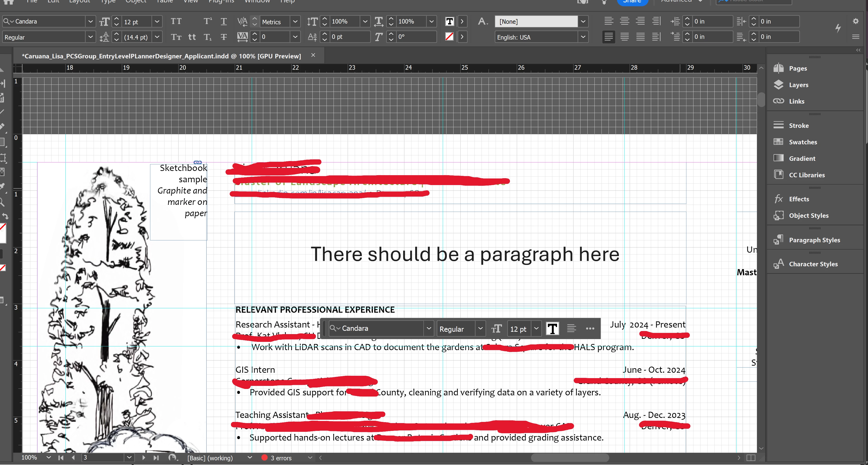Click the text fill color swatch
The image size is (868, 465).
[x=450, y=22]
